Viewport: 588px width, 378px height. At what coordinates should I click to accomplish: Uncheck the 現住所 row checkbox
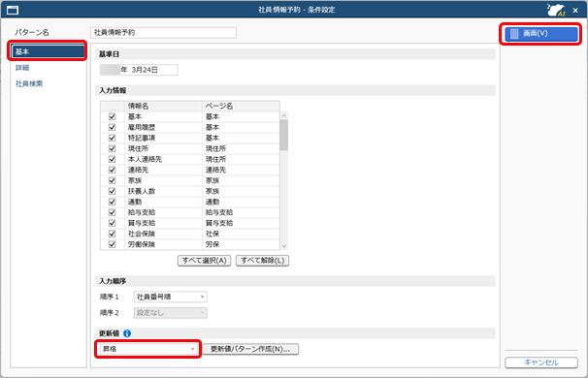(x=112, y=148)
